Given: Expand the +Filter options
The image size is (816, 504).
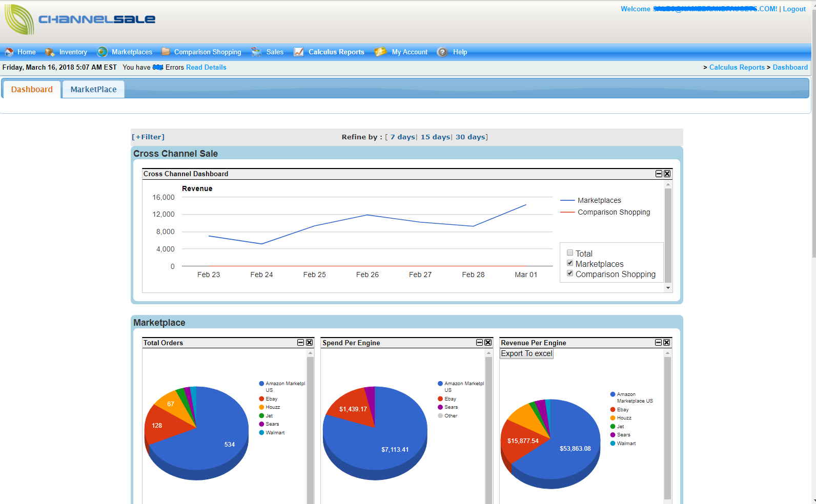Looking at the screenshot, I should point(148,137).
